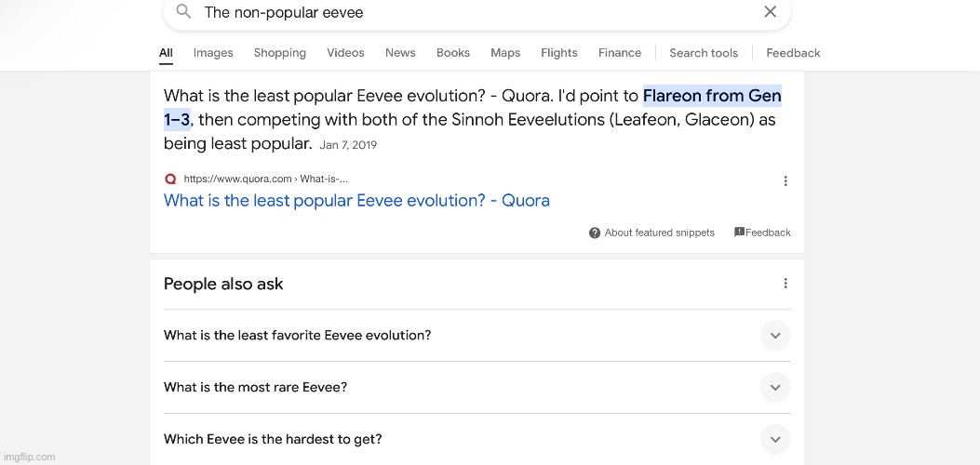Open the Shopping results tab

280,53
